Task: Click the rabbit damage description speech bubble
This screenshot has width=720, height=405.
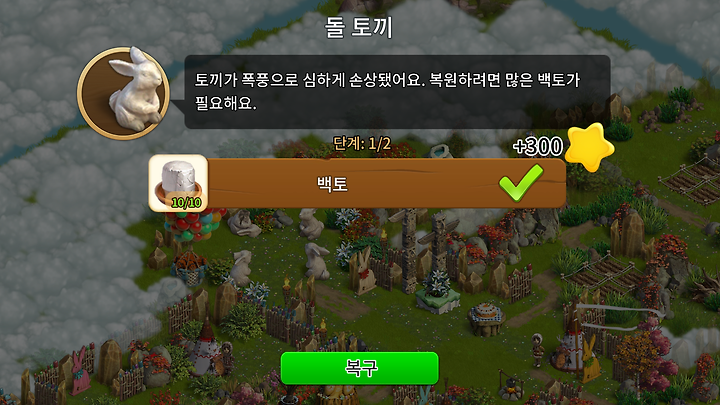Action: click(x=397, y=92)
